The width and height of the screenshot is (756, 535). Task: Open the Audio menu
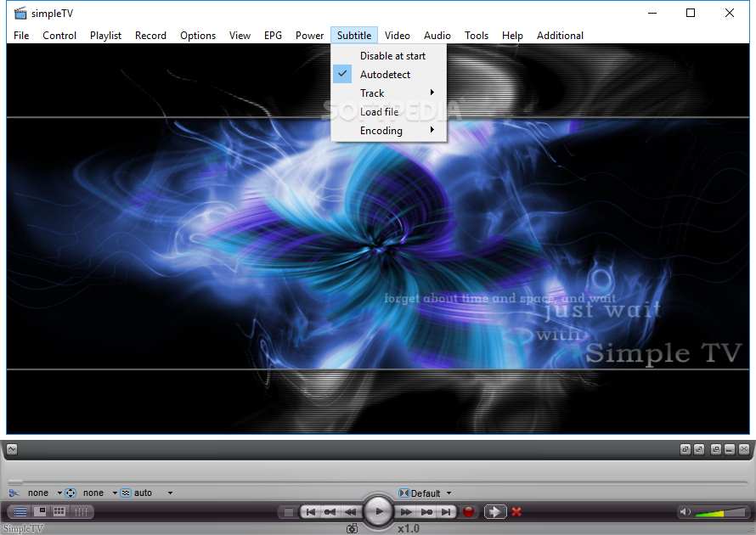click(437, 35)
